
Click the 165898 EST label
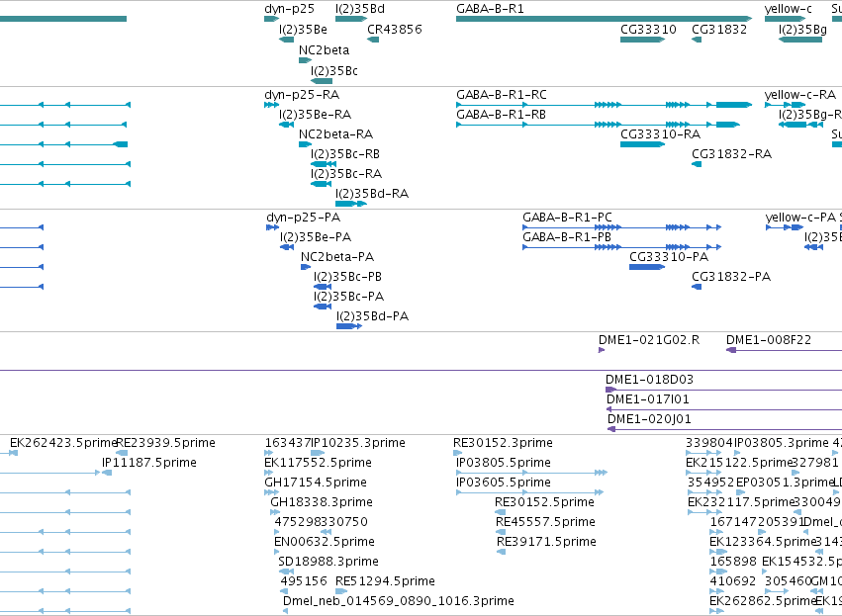pyautogui.click(x=733, y=562)
